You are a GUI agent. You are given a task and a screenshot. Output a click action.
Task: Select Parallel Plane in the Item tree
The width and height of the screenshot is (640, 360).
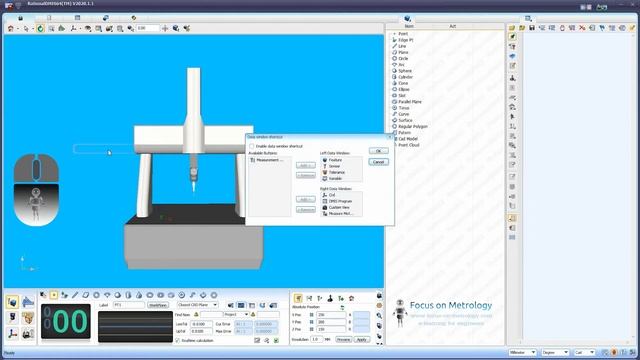click(x=410, y=102)
